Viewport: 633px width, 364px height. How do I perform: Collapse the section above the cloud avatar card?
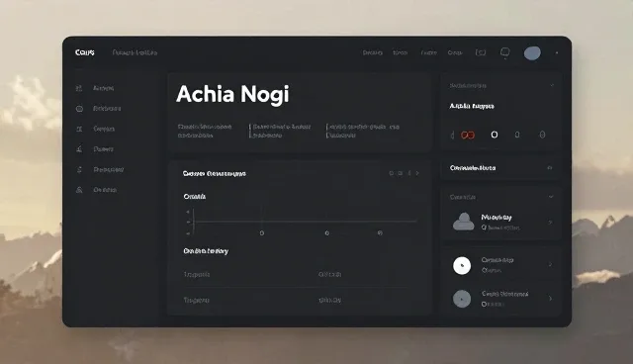[x=551, y=197]
